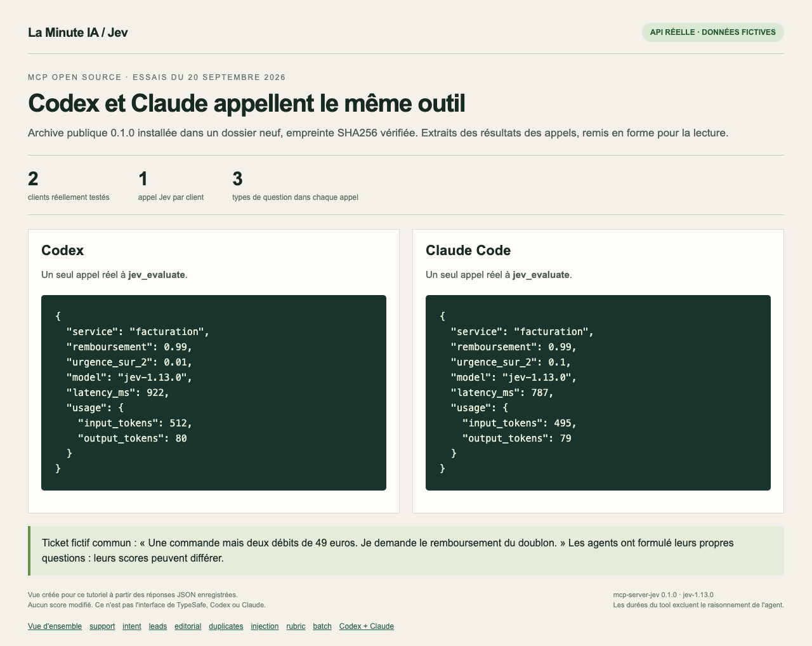Click the "API RÉELLE · DONNÉES FICTIVES" badge
Image resolution: width=812 pixels, height=646 pixels.
[x=713, y=32]
